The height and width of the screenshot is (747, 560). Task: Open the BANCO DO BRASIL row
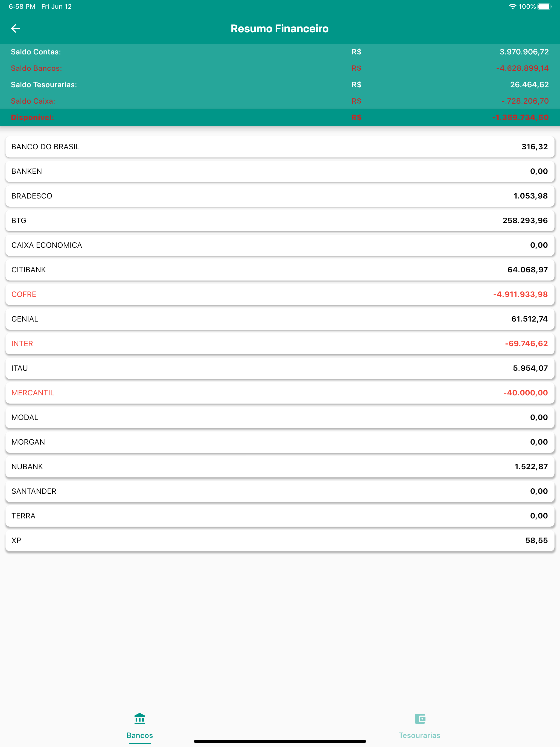click(280, 147)
